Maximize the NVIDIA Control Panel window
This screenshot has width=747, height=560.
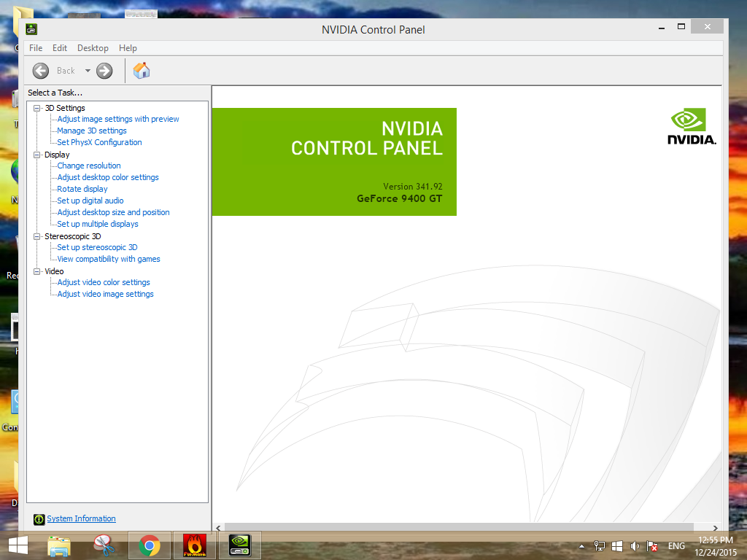click(681, 27)
